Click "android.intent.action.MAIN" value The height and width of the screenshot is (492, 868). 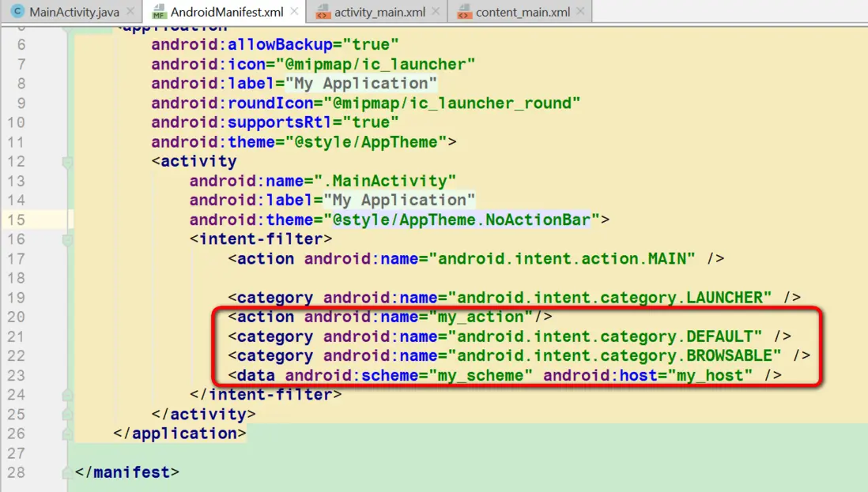point(562,259)
